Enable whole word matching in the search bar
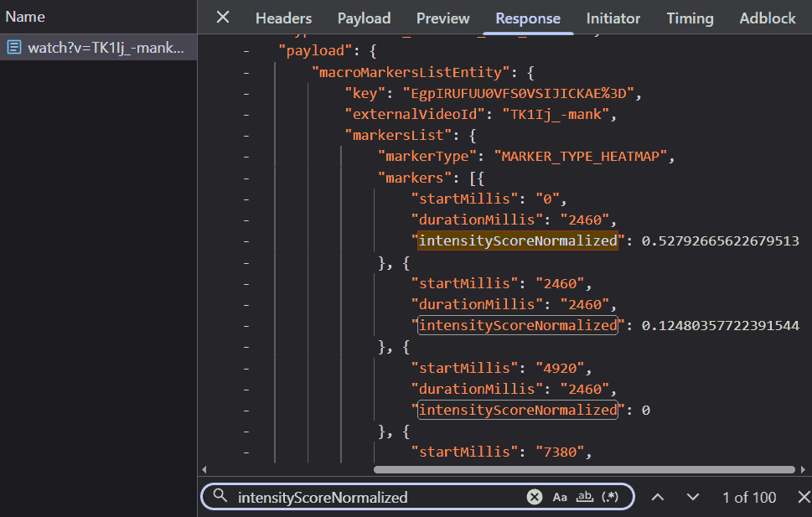The height and width of the screenshot is (517, 812). (x=582, y=496)
